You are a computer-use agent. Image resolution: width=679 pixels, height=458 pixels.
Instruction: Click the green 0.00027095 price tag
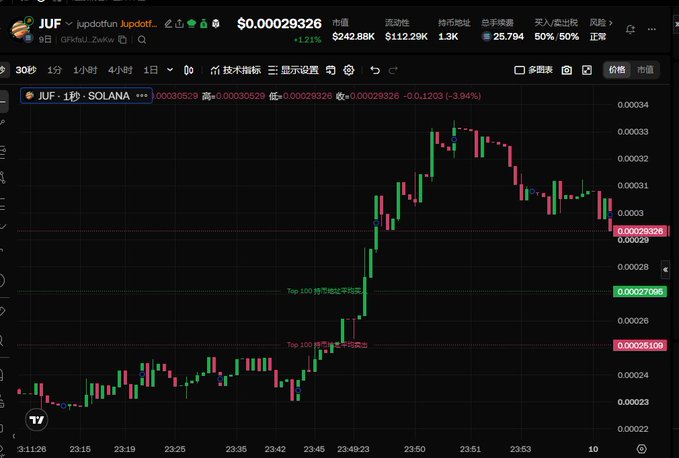pos(640,291)
